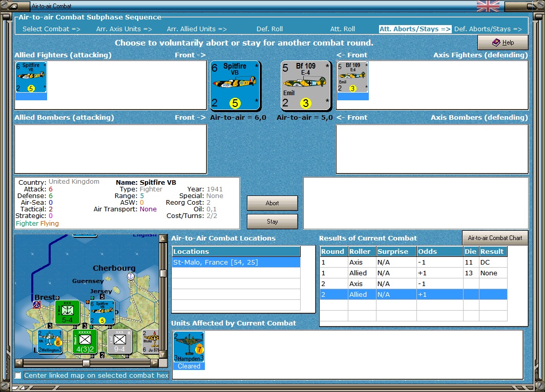Go to Arr. Allied Units subphase
545x392 pixels.
[197, 29]
